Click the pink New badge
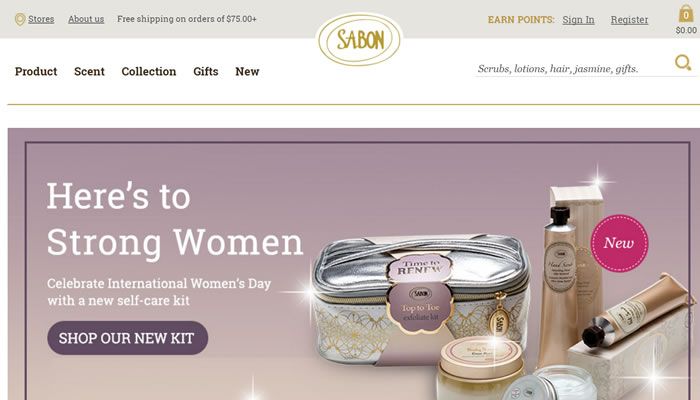Viewport: 700px width, 400px height. [x=619, y=243]
